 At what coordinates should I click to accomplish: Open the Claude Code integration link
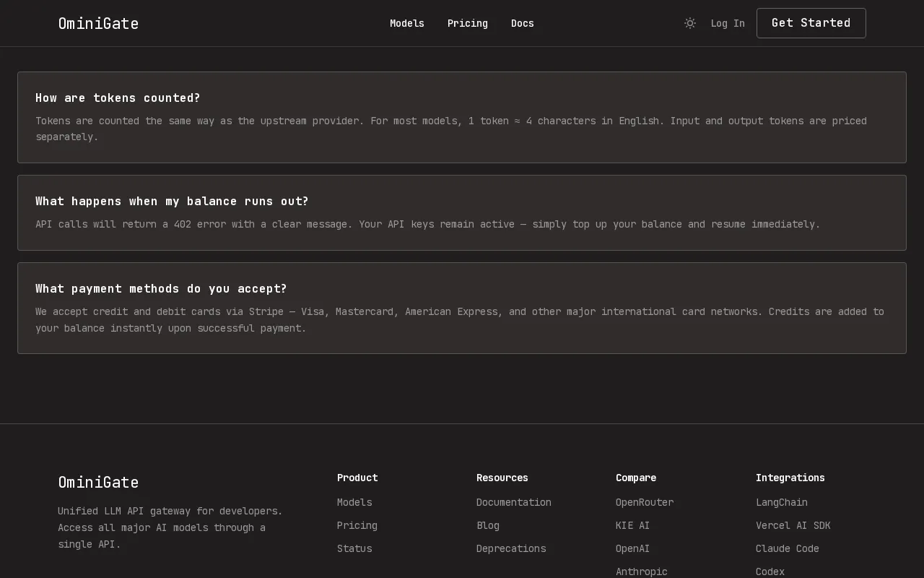(788, 548)
